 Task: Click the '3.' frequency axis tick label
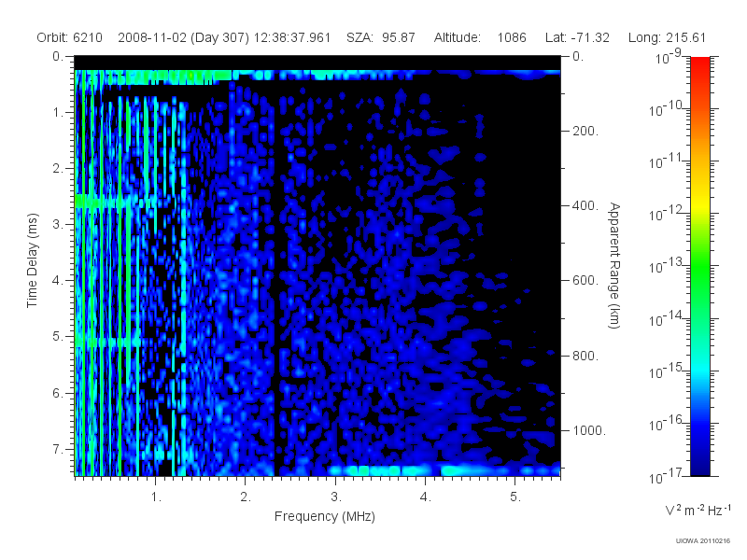(336, 497)
